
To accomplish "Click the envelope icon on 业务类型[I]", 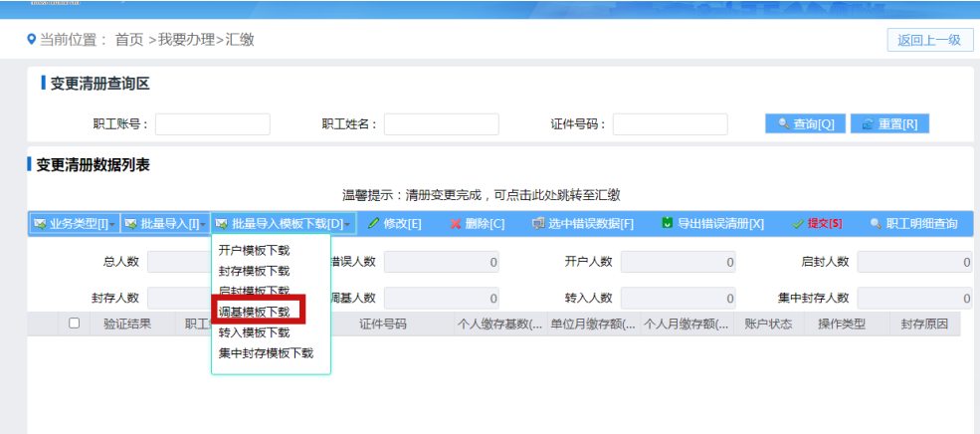I will tap(40, 224).
